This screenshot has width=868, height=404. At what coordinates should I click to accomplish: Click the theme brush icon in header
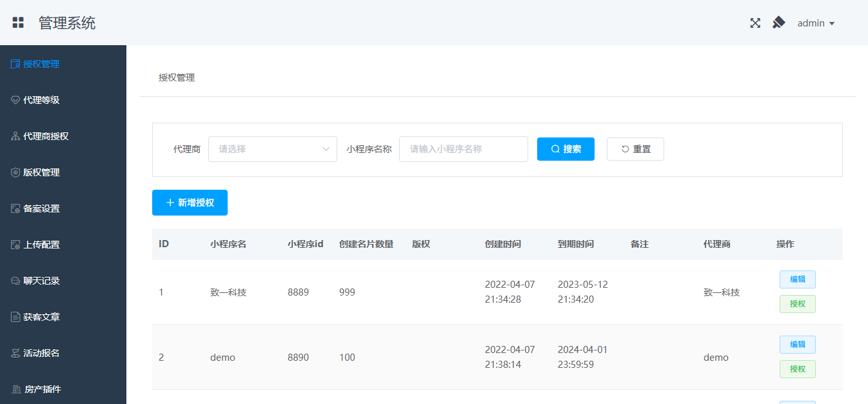click(778, 23)
